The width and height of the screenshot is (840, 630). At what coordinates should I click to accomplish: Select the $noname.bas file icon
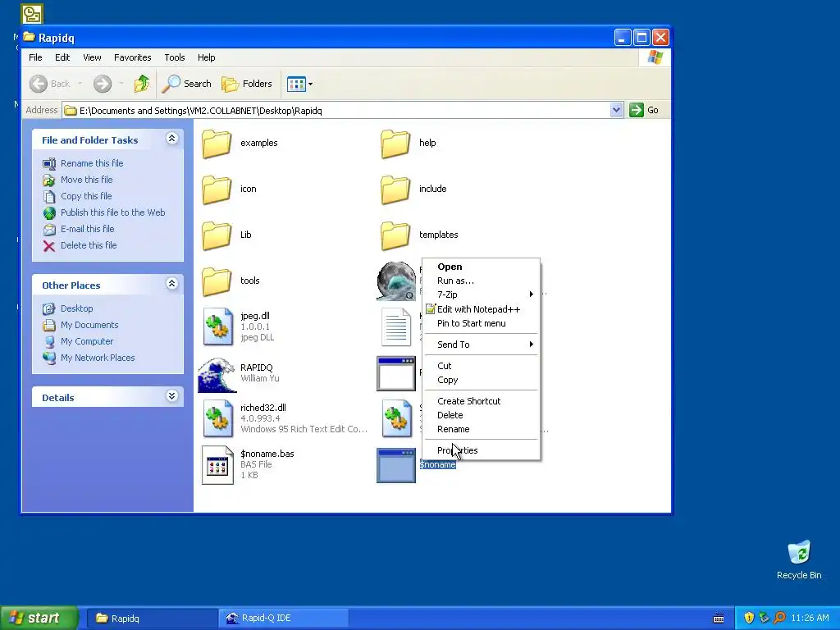217,465
